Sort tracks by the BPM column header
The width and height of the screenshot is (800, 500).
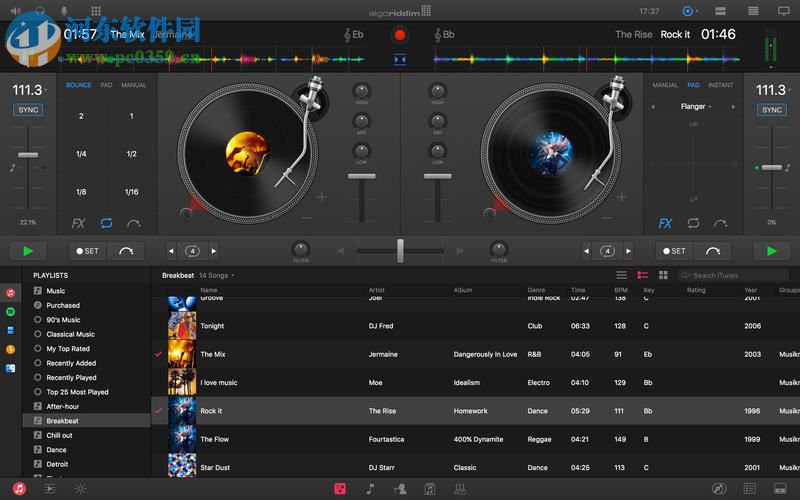620,290
